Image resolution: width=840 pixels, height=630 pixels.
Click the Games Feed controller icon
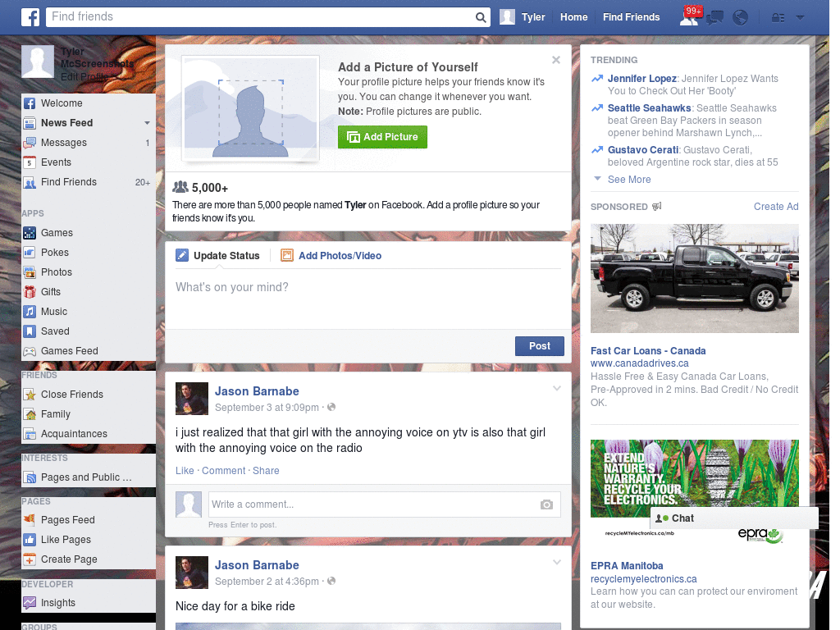pos(30,351)
